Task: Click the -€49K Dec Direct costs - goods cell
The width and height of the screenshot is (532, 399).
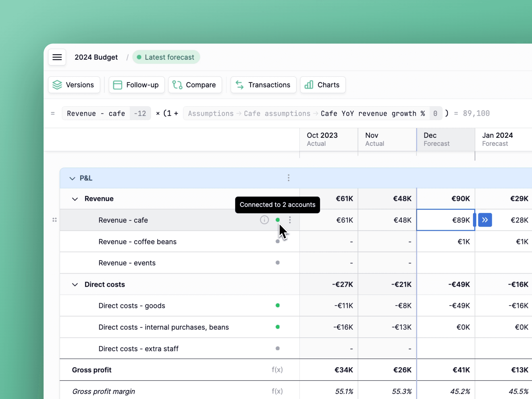Action: tap(446, 306)
